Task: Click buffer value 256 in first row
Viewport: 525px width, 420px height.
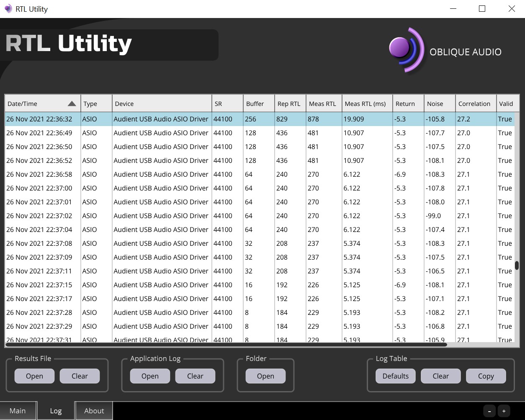Action: pyautogui.click(x=250, y=119)
